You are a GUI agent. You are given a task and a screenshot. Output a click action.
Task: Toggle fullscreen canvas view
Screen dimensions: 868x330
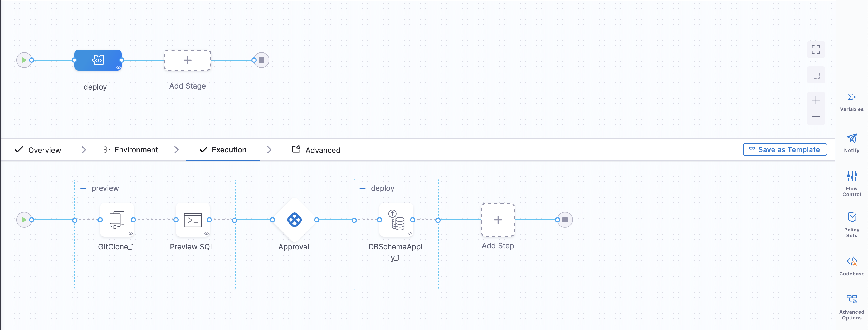pos(816,50)
